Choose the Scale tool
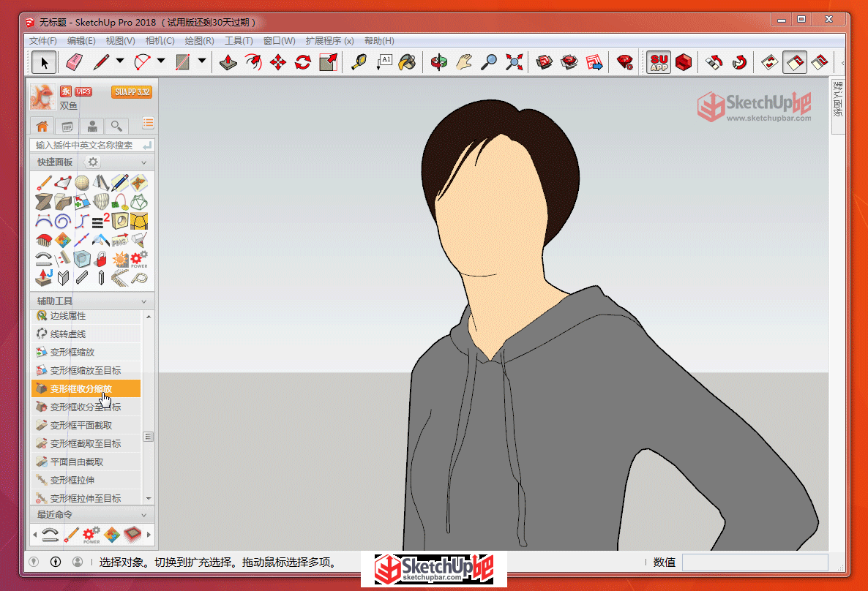This screenshot has width=868, height=591. click(x=329, y=62)
